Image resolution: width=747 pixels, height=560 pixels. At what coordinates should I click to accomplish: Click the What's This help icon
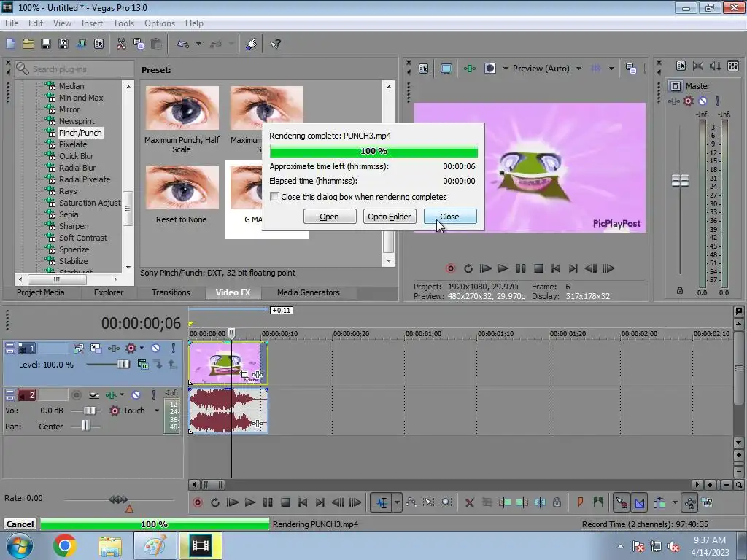tap(275, 44)
